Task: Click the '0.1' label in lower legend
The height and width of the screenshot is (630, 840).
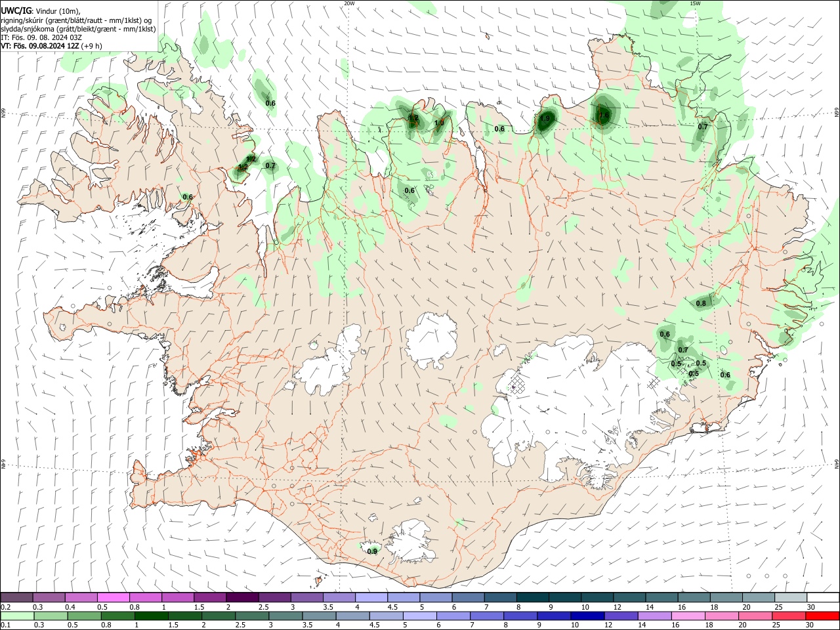Action: pyautogui.click(x=5, y=625)
